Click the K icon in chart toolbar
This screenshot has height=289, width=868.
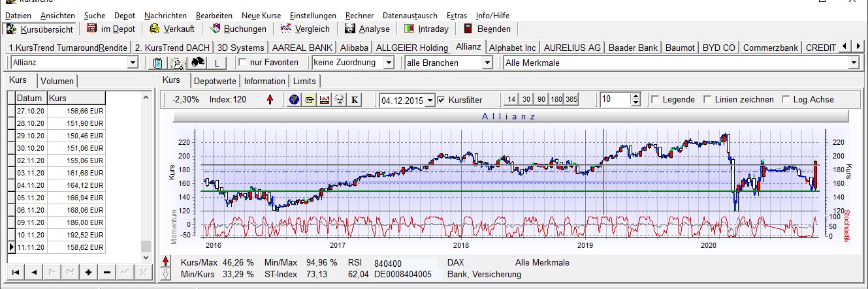pos(355,100)
